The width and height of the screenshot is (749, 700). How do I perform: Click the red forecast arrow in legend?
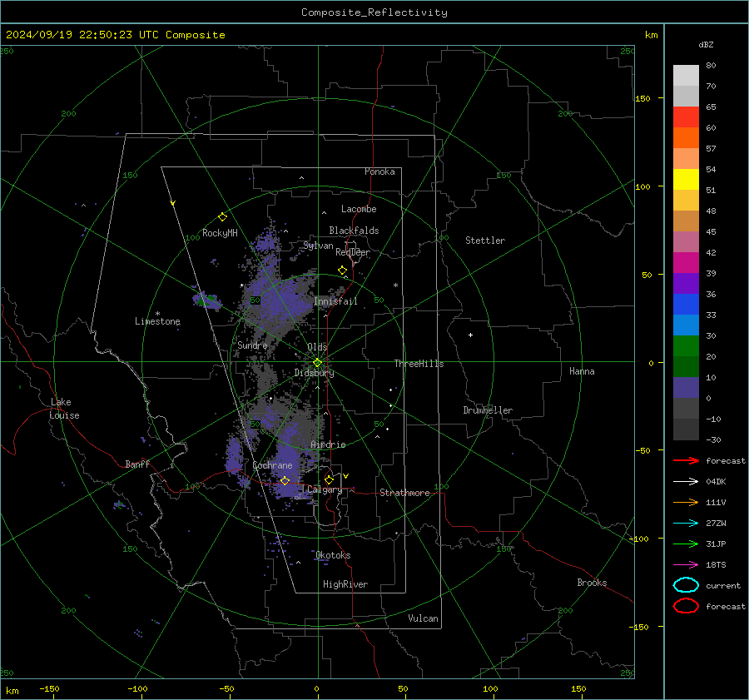click(x=686, y=460)
